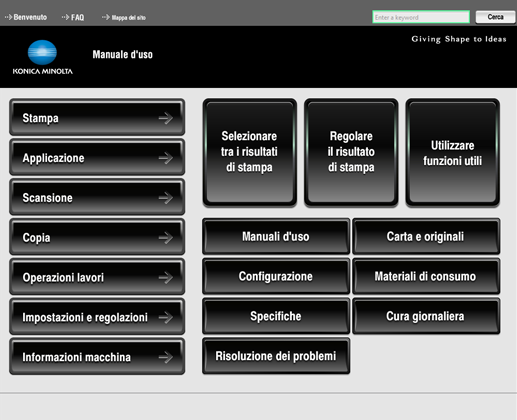Image resolution: width=517 pixels, height=420 pixels.
Task: Open Impostazioni e regolazioni
Action: [x=97, y=317]
